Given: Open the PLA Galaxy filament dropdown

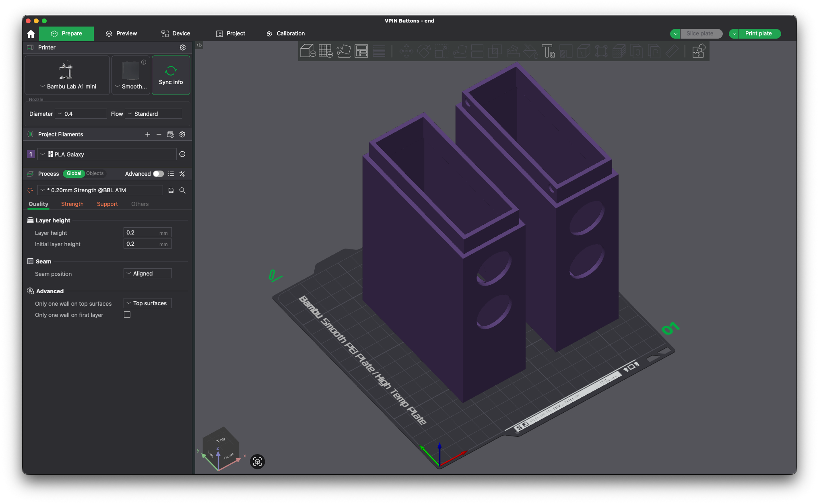Looking at the screenshot, I should [107, 154].
